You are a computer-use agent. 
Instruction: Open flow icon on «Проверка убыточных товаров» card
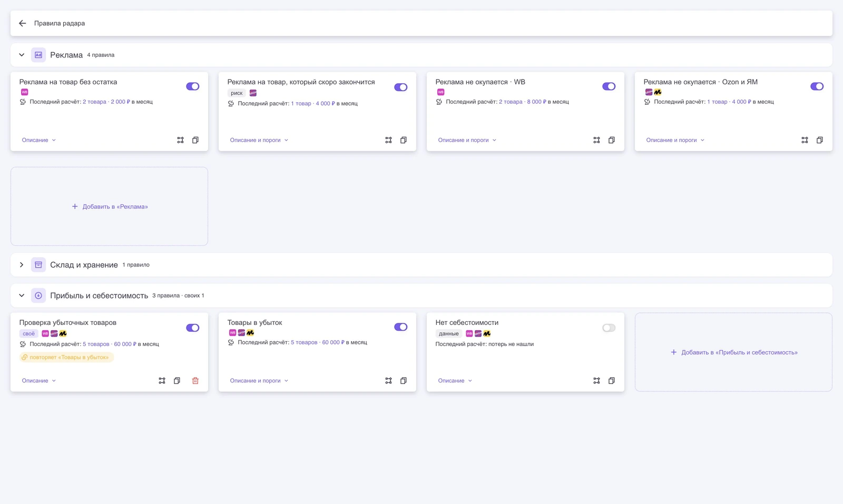pyautogui.click(x=162, y=381)
